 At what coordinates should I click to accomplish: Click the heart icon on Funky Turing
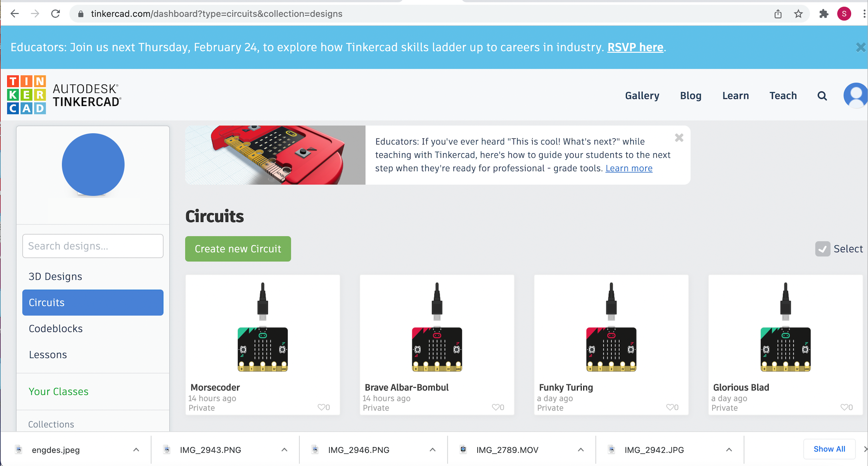(x=670, y=407)
